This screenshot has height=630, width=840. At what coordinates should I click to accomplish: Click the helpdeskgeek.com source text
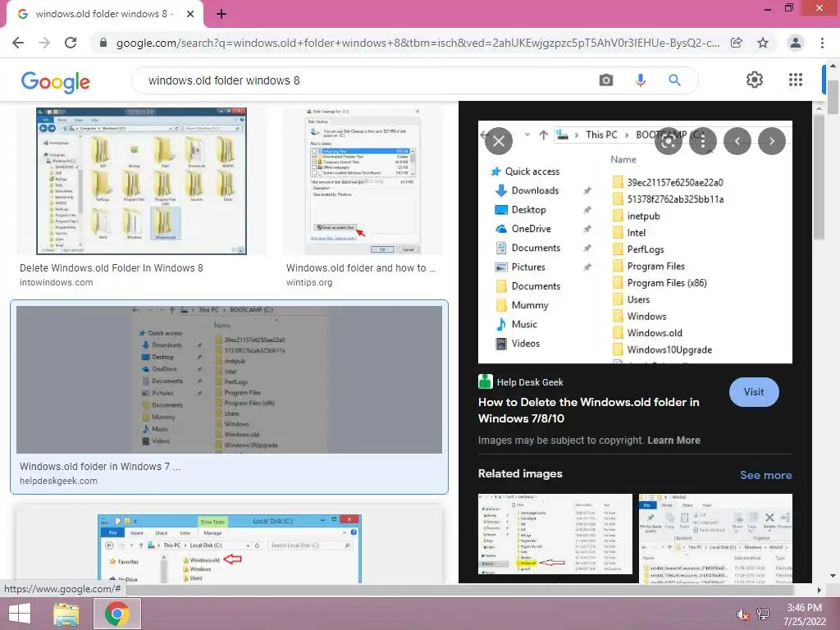tap(58, 481)
